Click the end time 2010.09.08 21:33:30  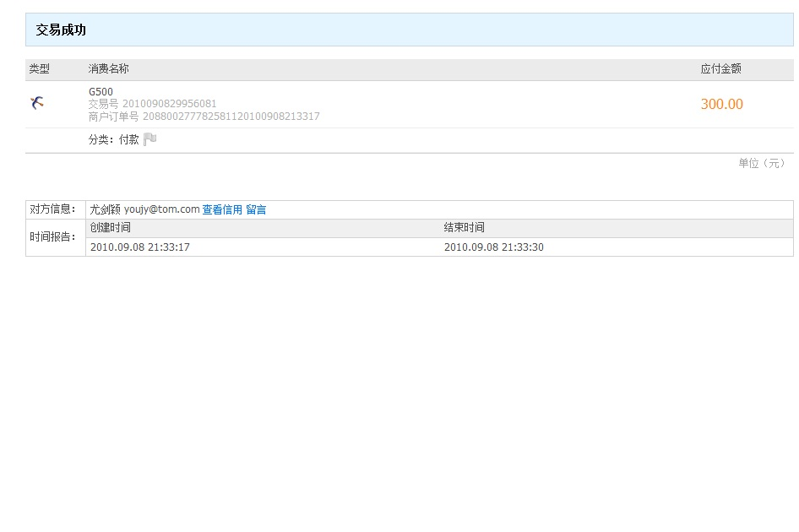(494, 247)
